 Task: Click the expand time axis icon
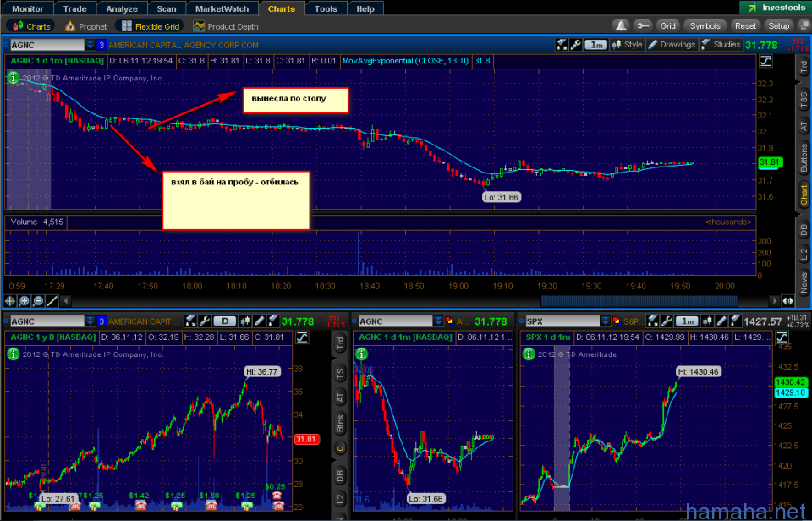click(787, 301)
